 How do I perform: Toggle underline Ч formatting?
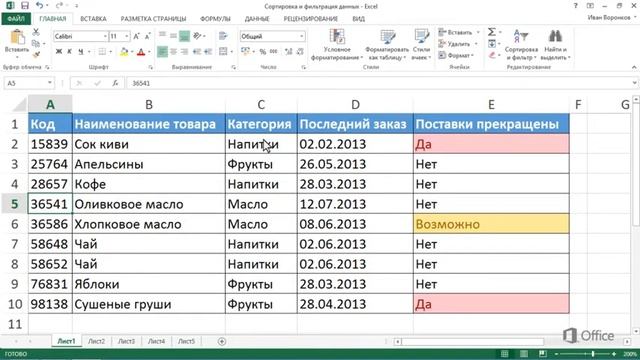pyautogui.click(x=80, y=52)
